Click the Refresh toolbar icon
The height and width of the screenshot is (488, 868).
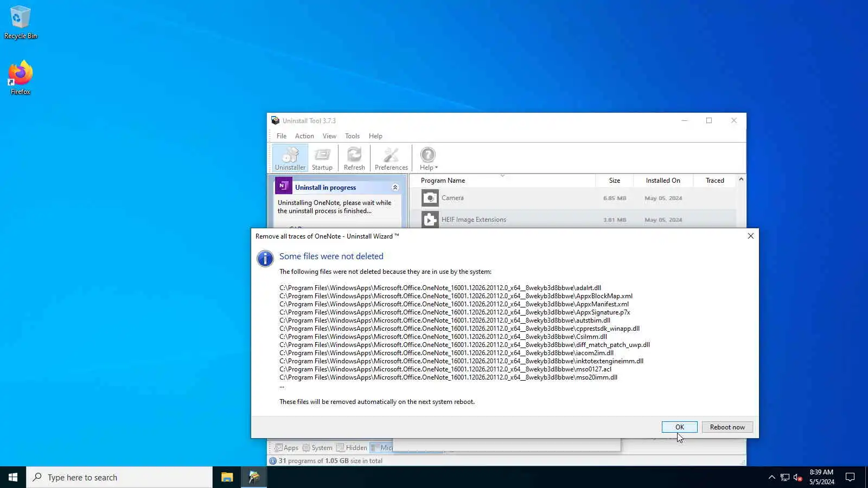point(354,159)
